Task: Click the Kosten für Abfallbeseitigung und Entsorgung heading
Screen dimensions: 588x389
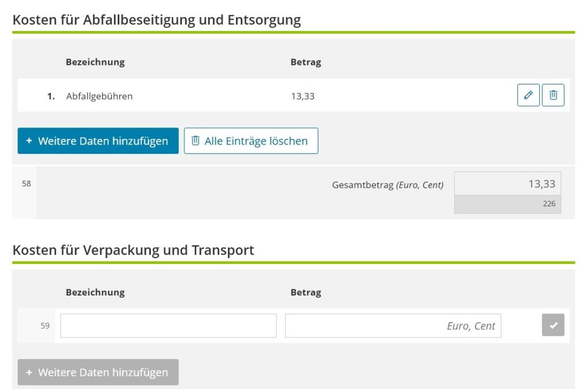Action: 157,20
